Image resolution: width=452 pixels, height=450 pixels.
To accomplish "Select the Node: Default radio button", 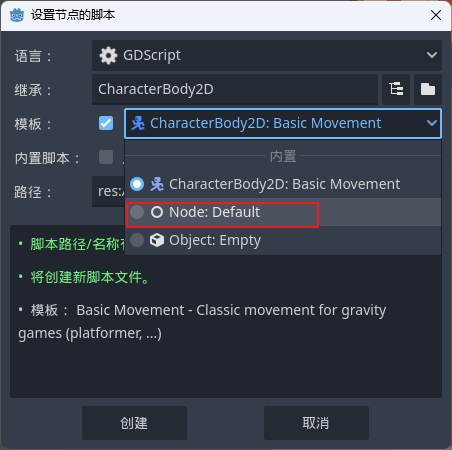I will click(x=137, y=212).
